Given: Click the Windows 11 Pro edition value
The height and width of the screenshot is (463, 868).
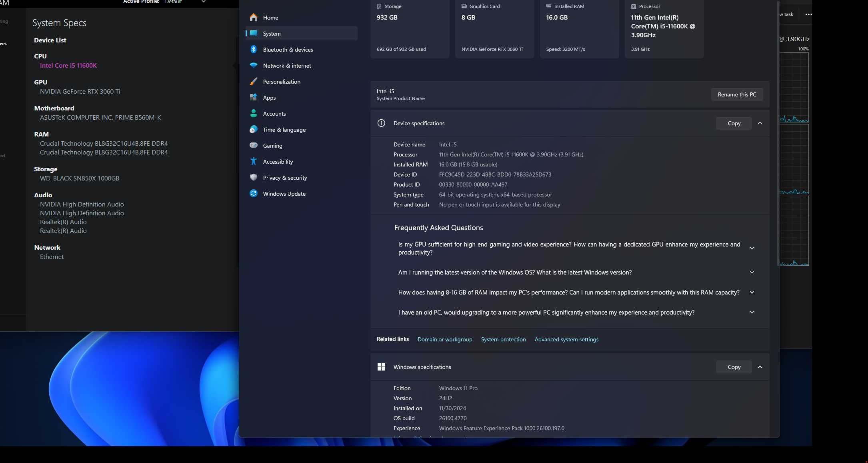Looking at the screenshot, I should click(458, 388).
